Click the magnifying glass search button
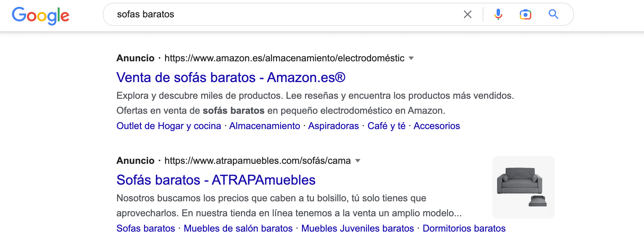Viewport: 644px width, 250px height. coord(553,14)
